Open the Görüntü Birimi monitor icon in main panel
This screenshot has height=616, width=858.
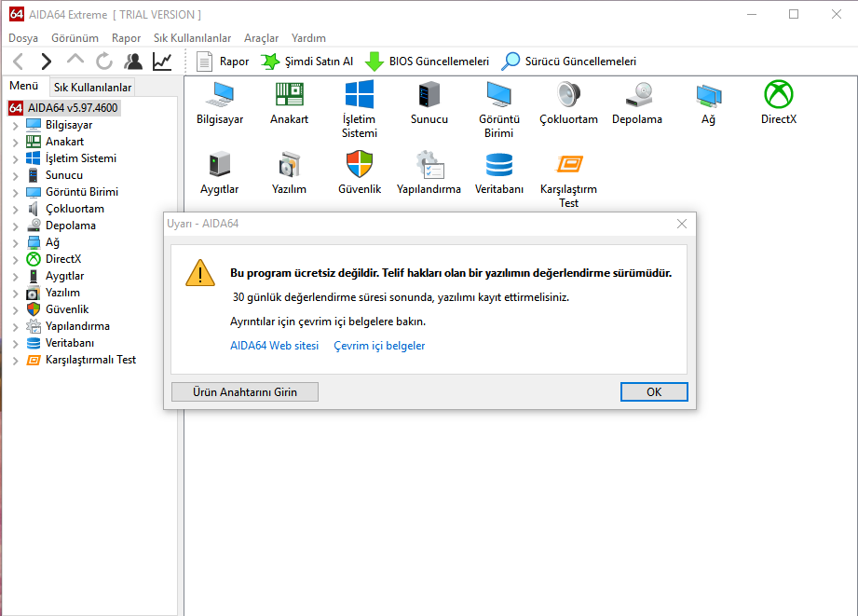coord(498,110)
